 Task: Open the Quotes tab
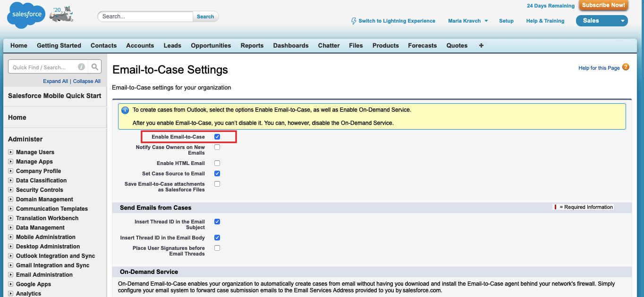point(457,46)
